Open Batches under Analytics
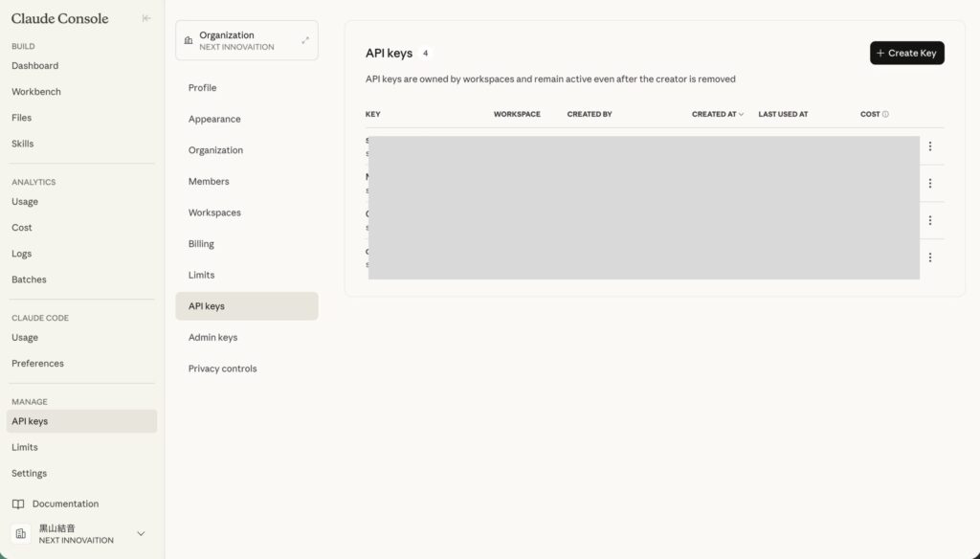Viewport: 980px width, 559px height. (29, 279)
